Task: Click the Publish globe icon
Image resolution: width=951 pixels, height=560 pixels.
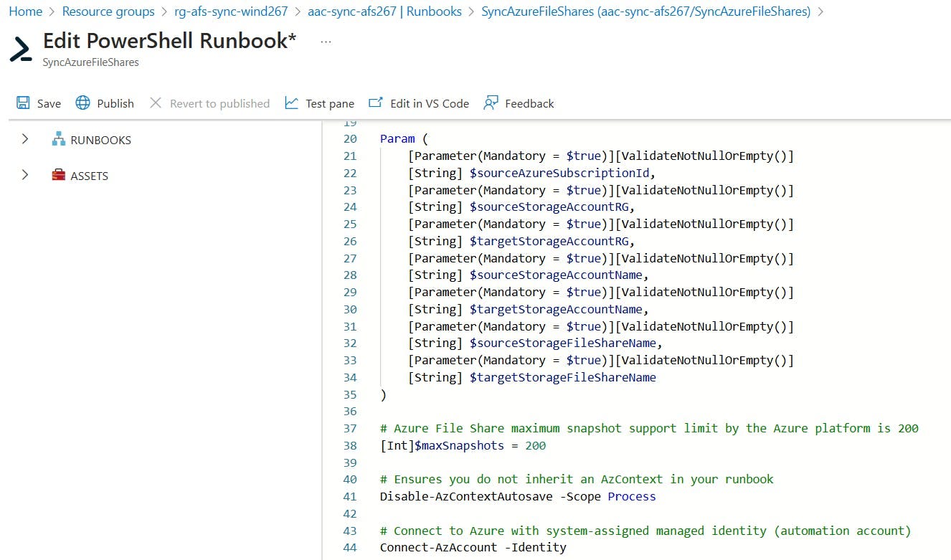Action: coord(83,103)
